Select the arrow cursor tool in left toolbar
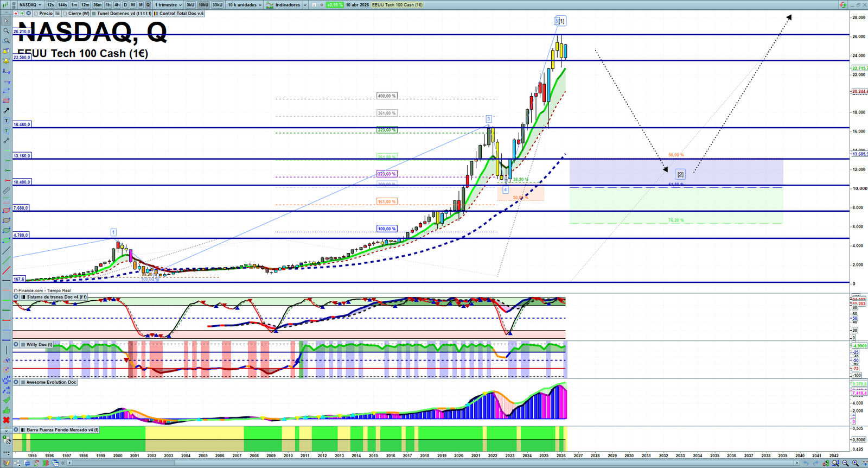 pyautogui.click(x=7, y=21)
